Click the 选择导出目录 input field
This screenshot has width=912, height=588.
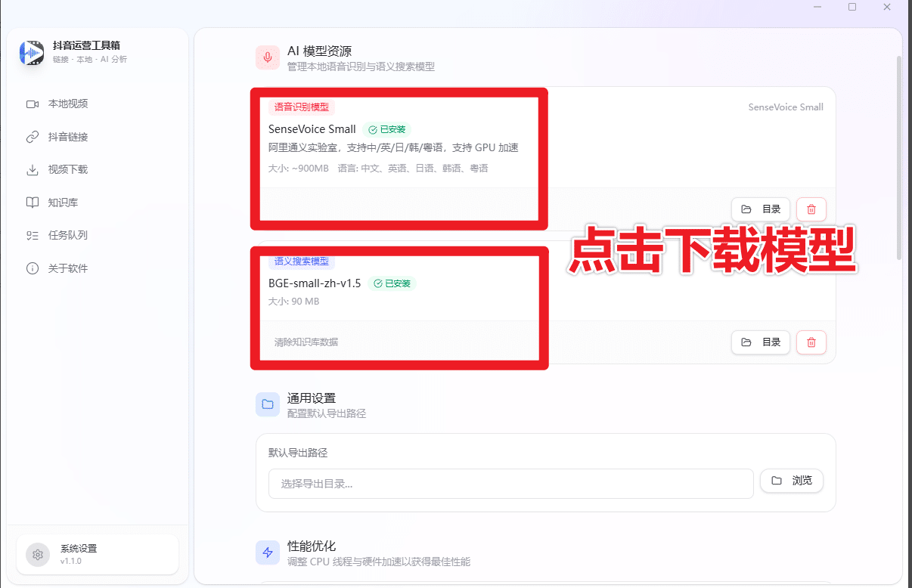click(x=511, y=483)
